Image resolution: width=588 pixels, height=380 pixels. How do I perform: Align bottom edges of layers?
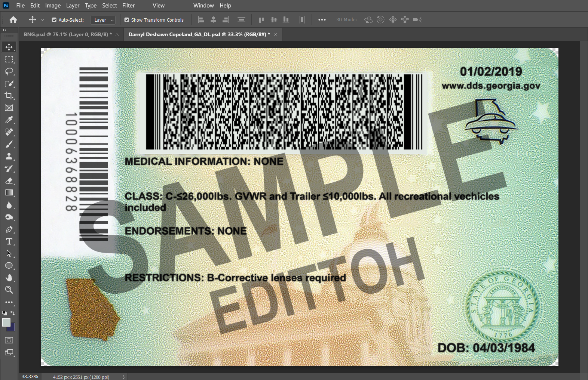(286, 20)
